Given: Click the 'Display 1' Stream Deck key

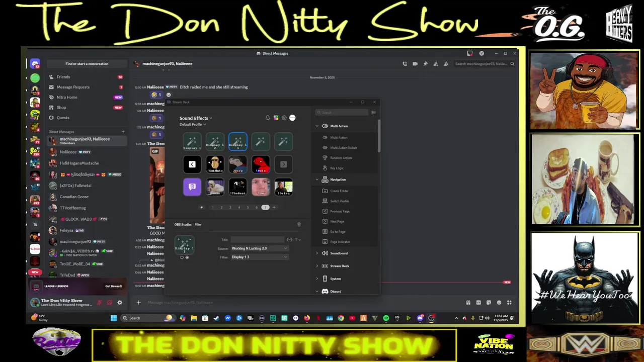Looking at the screenshot, I should click(192, 142).
